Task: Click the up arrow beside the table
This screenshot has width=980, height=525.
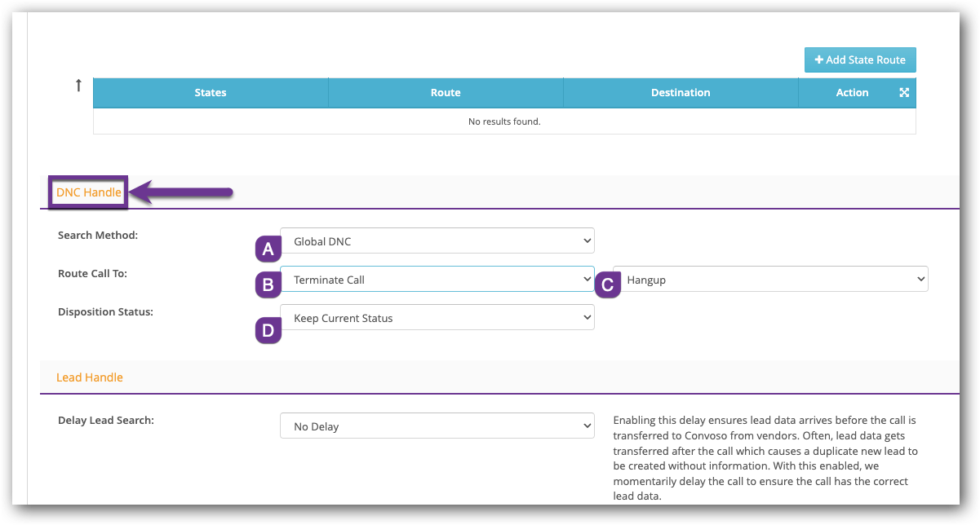Action: tap(78, 85)
